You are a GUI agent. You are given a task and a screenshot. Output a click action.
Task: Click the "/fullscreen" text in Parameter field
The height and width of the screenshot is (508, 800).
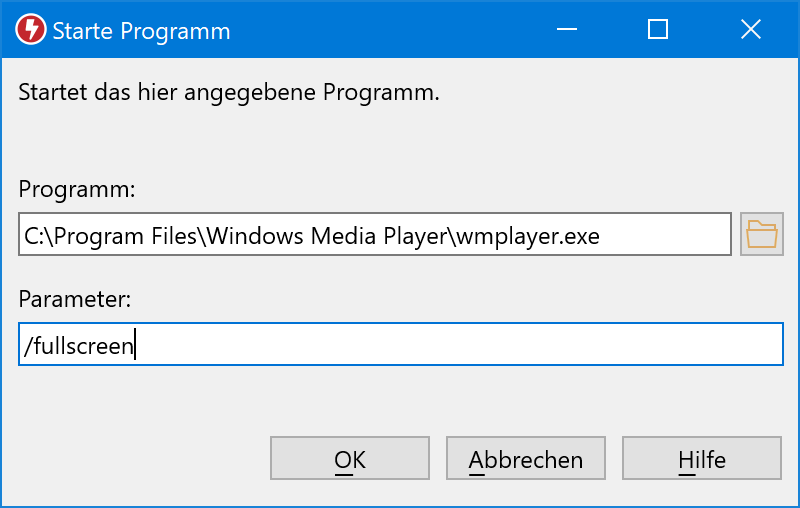tap(78, 346)
